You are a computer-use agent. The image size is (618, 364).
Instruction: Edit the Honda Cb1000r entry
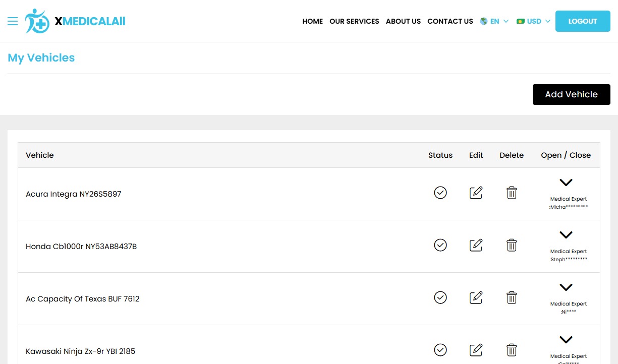click(x=476, y=246)
